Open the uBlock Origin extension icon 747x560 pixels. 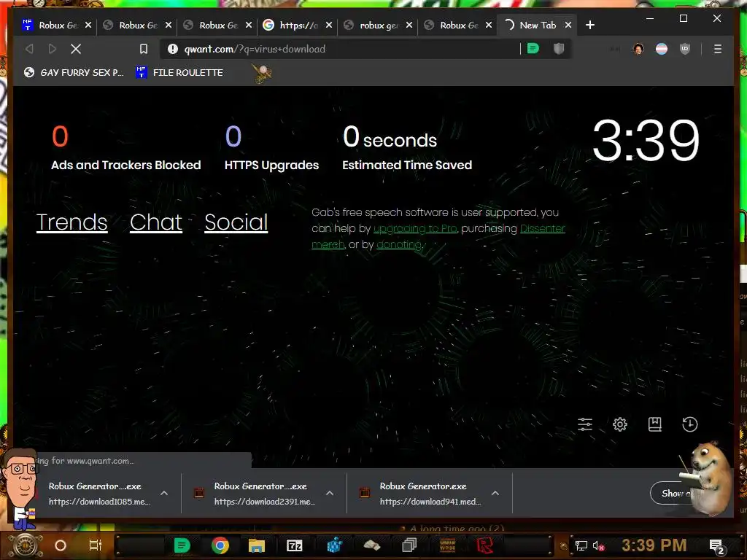coord(684,49)
